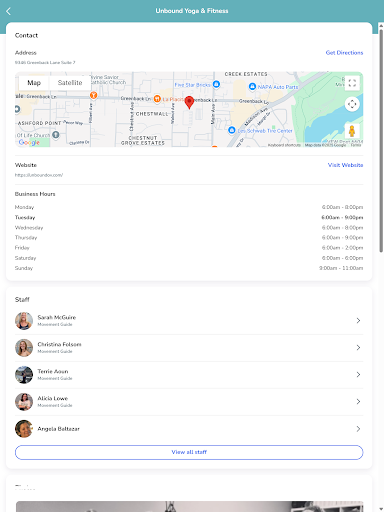Click Angela Baltazar's profile photo

(24, 429)
